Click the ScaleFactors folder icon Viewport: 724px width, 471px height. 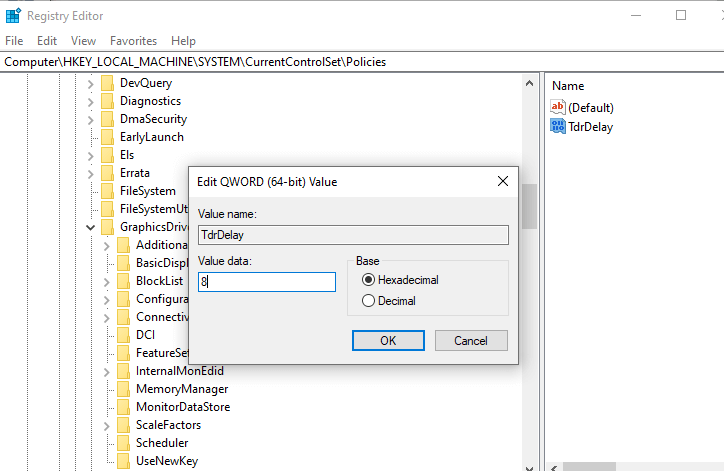click(x=123, y=425)
